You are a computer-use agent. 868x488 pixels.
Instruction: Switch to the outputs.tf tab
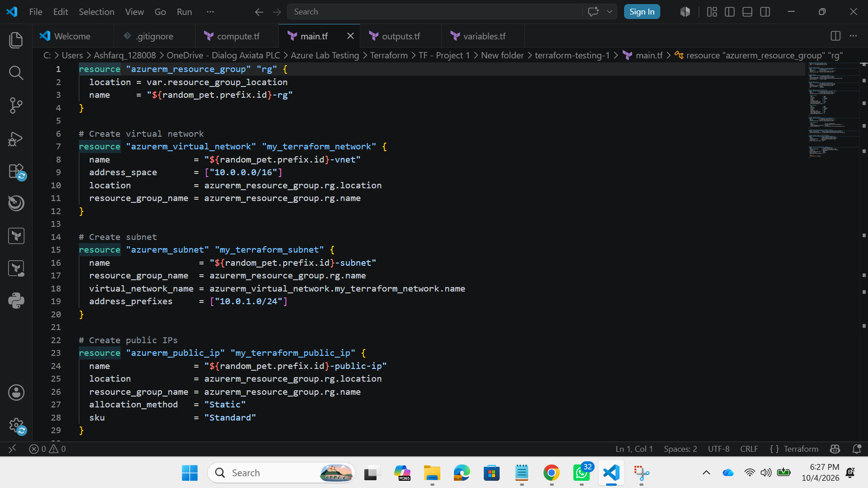(401, 36)
